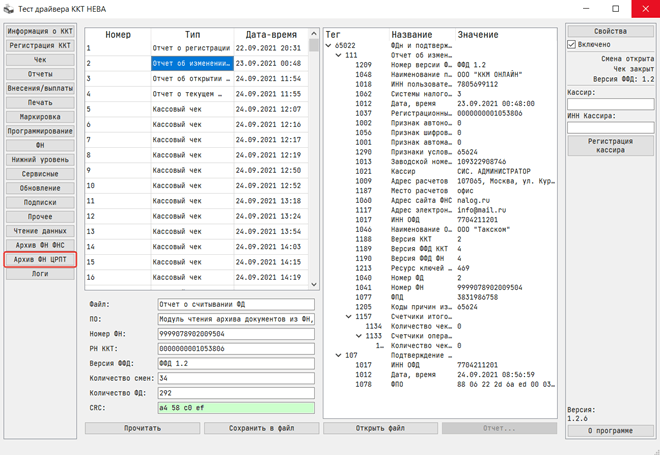Switch to the Маркировка section
Screen dimensions: 660x455
tap(40, 117)
